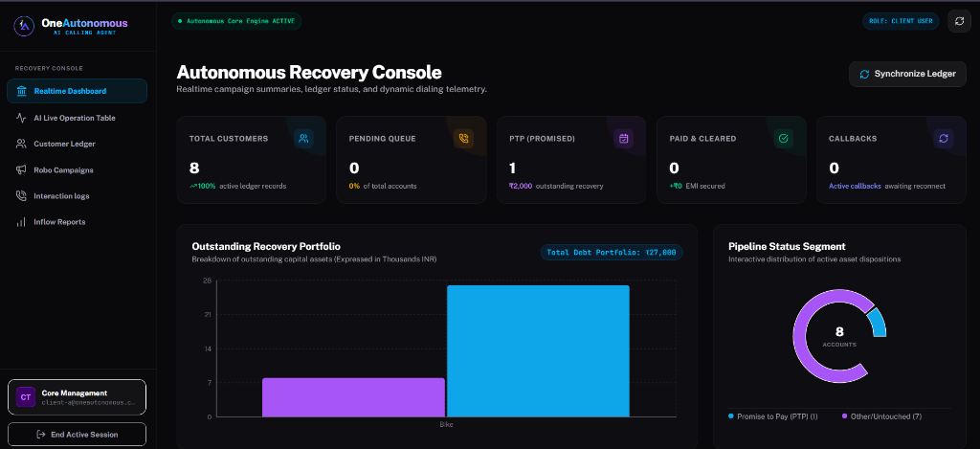Click the Callbacks card
This screenshot has height=449, width=980.
pyautogui.click(x=891, y=160)
